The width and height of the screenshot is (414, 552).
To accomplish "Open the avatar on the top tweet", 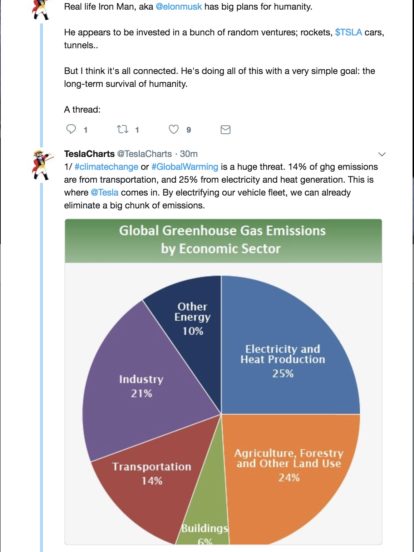I will [x=40, y=10].
